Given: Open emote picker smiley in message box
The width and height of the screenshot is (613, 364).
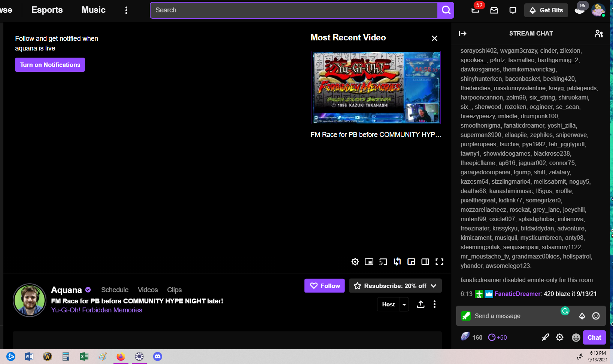Looking at the screenshot, I should click(x=596, y=316).
